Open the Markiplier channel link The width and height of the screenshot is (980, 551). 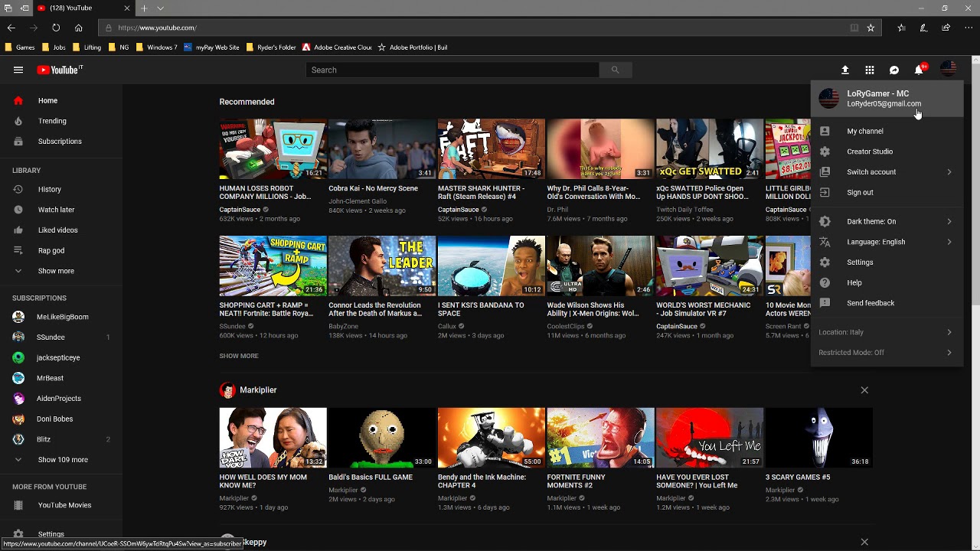click(258, 390)
